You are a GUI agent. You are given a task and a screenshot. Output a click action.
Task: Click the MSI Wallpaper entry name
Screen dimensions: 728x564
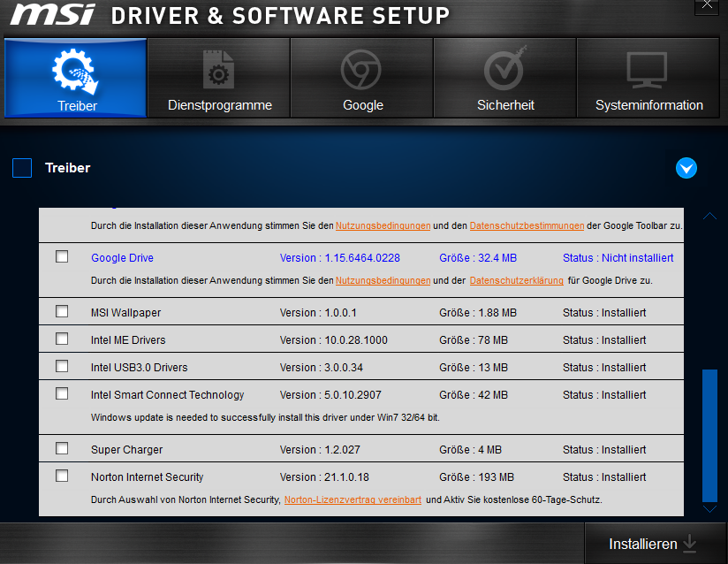(125, 313)
